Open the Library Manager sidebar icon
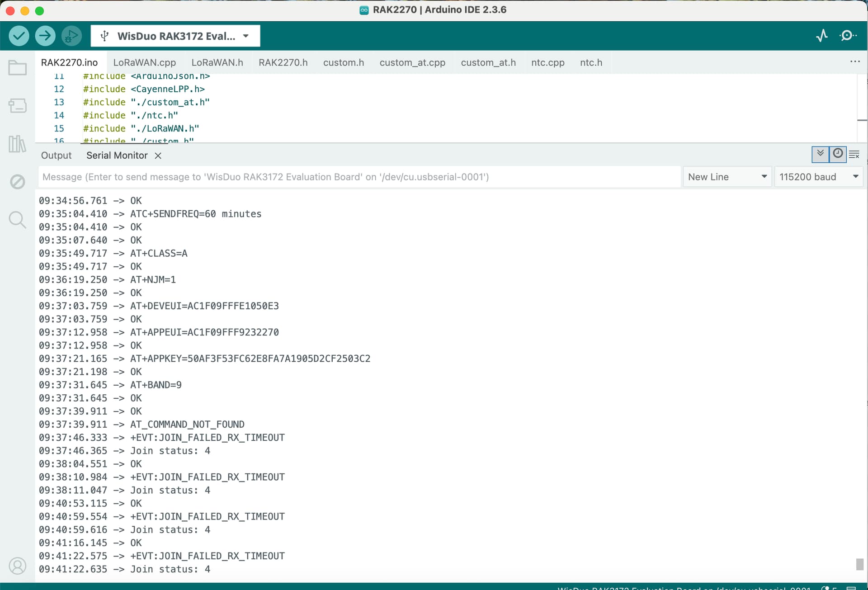The image size is (868, 590). point(17,144)
